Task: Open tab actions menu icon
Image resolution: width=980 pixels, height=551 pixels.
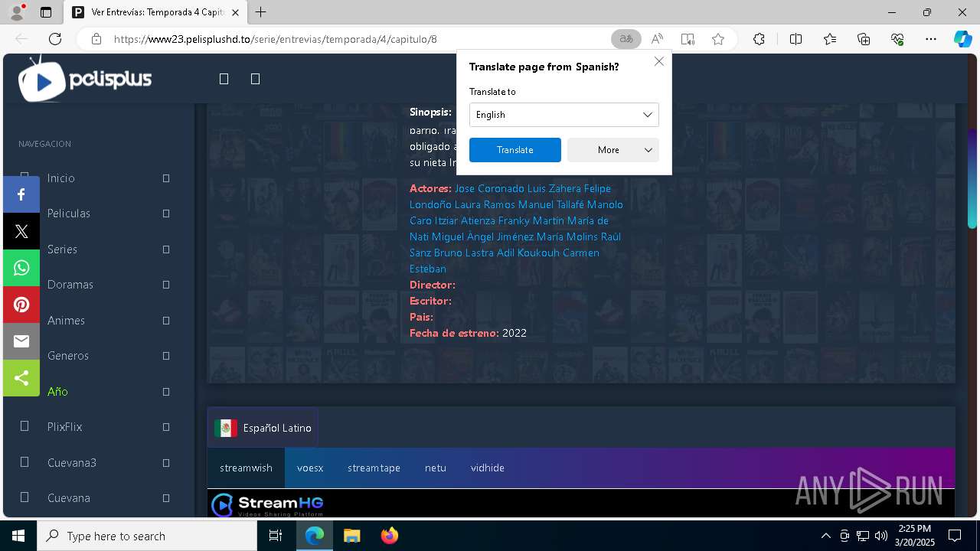Action: [46, 12]
